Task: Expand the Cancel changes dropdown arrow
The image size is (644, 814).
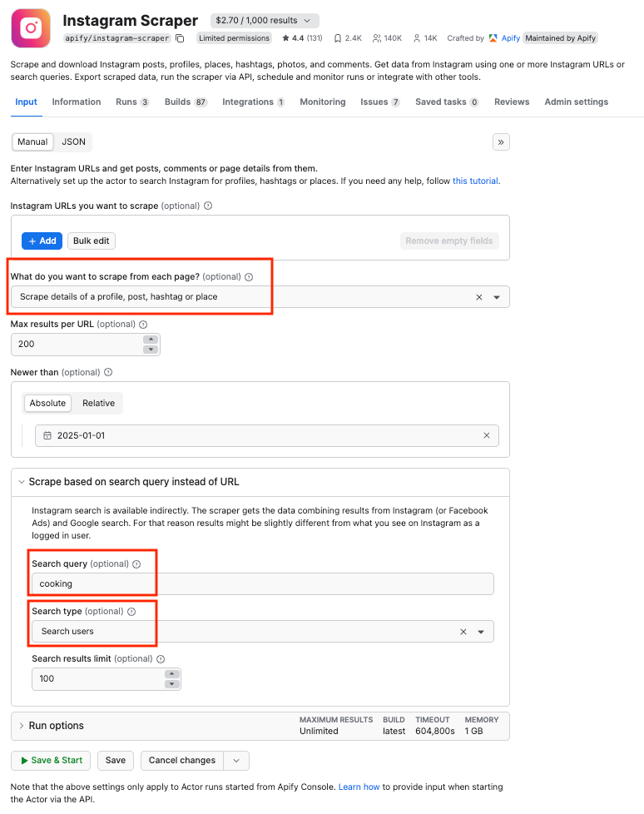Action: (234, 760)
